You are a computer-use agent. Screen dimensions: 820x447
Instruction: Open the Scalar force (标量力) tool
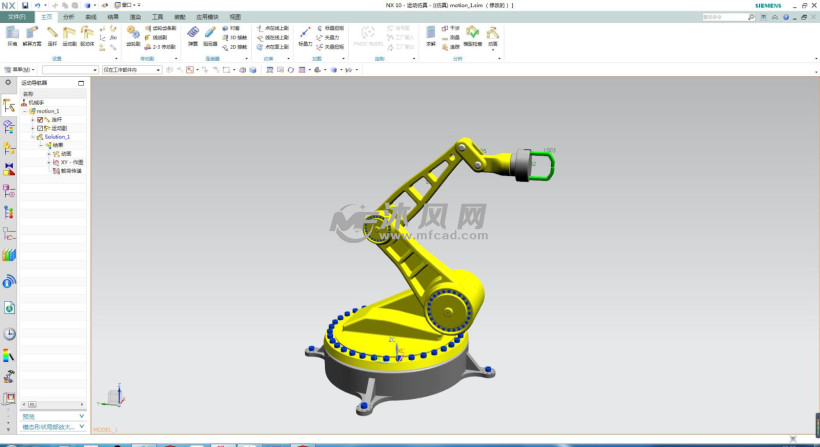point(305,35)
